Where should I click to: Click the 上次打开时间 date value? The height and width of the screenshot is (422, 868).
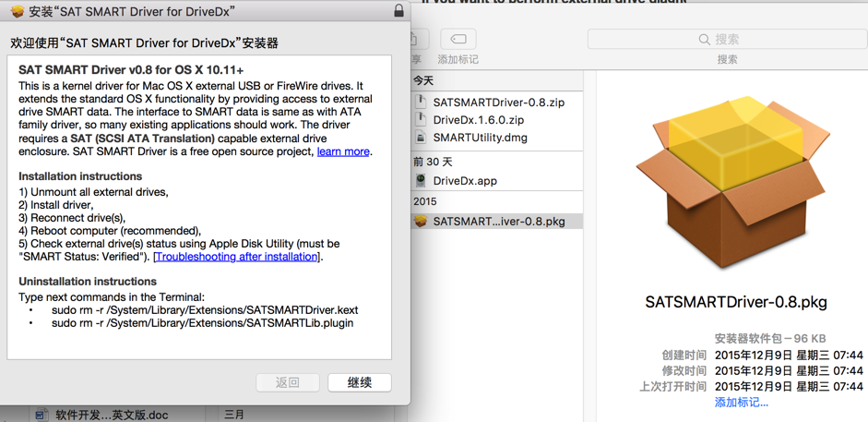coord(789,387)
